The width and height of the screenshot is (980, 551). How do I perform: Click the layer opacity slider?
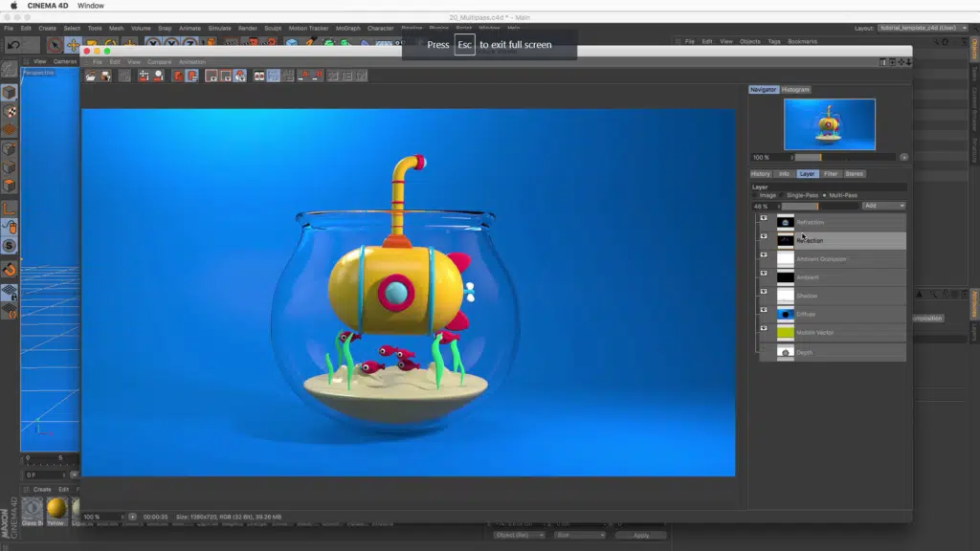pyautogui.click(x=820, y=207)
